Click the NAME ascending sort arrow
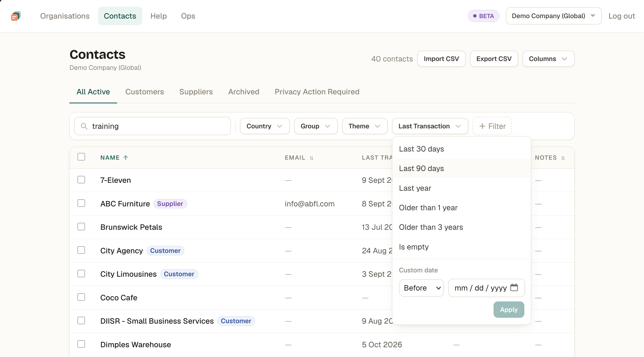644x357 pixels. pyautogui.click(x=126, y=158)
